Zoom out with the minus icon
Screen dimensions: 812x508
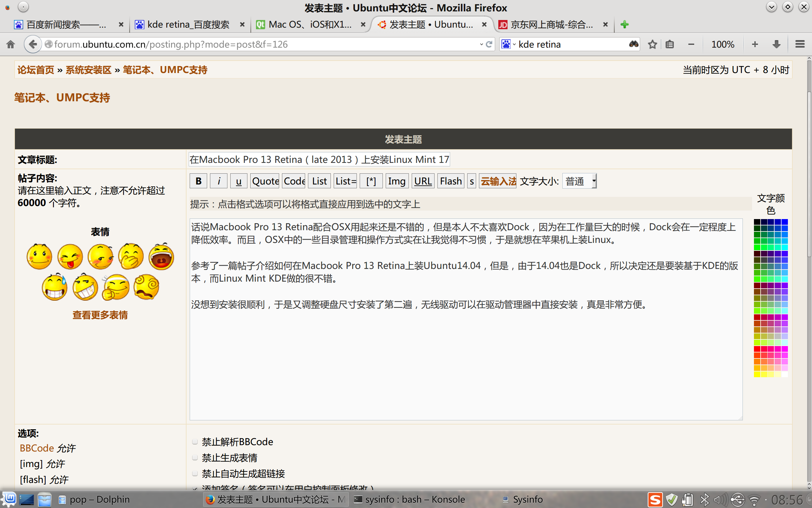[x=691, y=44]
